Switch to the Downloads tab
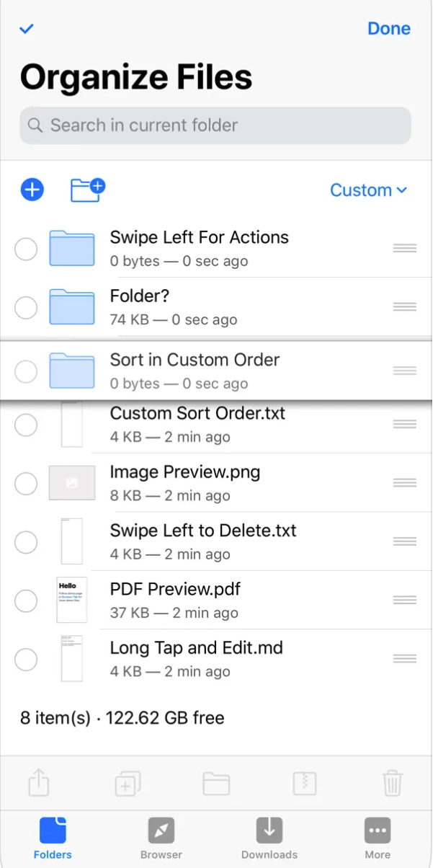 (269, 838)
